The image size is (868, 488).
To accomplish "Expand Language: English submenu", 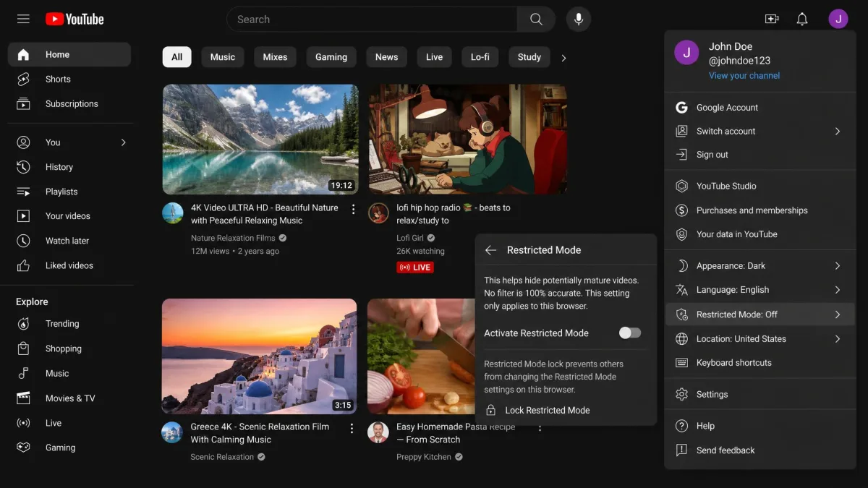I will 838,290.
